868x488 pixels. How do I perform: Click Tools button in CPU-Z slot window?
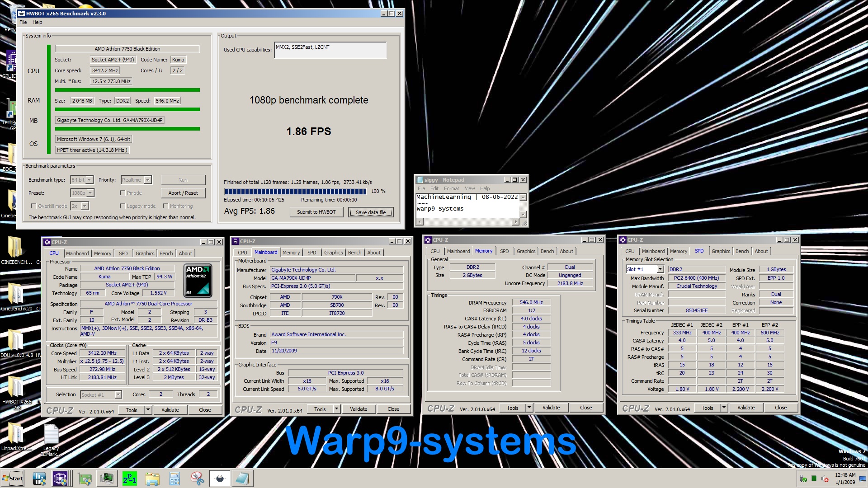coord(708,408)
